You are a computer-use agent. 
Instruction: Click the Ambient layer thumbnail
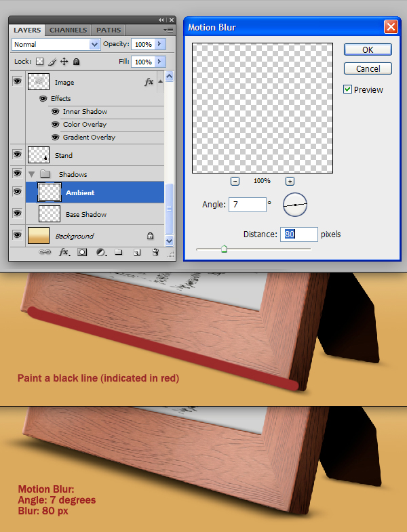coord(50,192)
